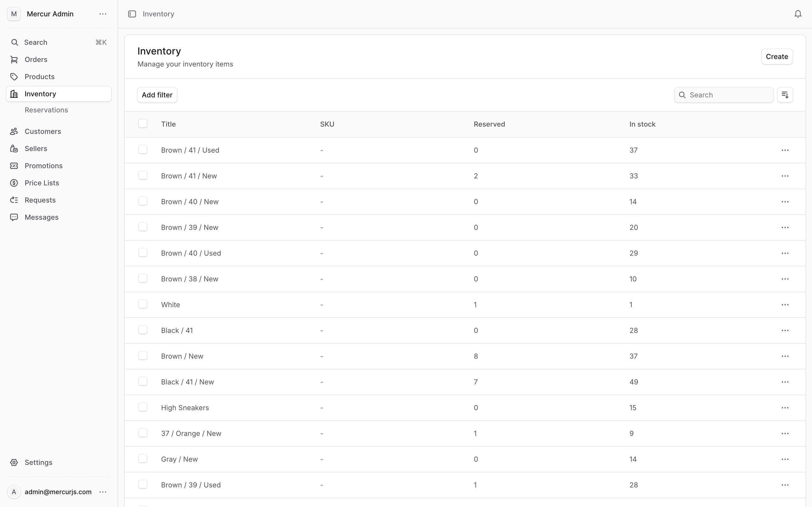812x507 pixels.
Task: Focus the inventory Search field
Action: click(x=728, y=95)
